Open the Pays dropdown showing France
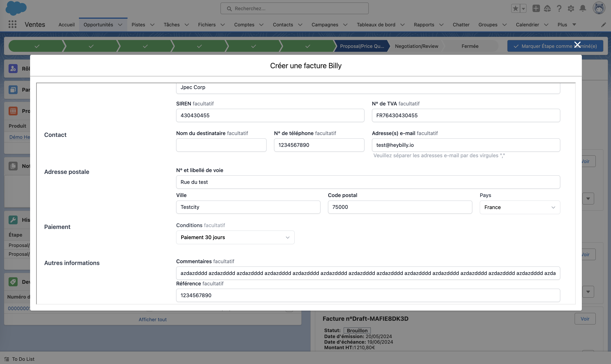This screenshot has width=611, height=364. click(520, 207)
